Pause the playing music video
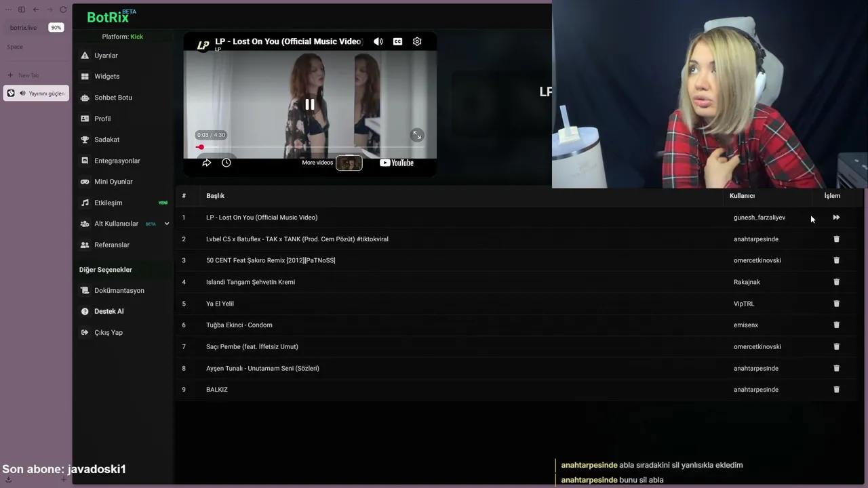 pos(310,104)
